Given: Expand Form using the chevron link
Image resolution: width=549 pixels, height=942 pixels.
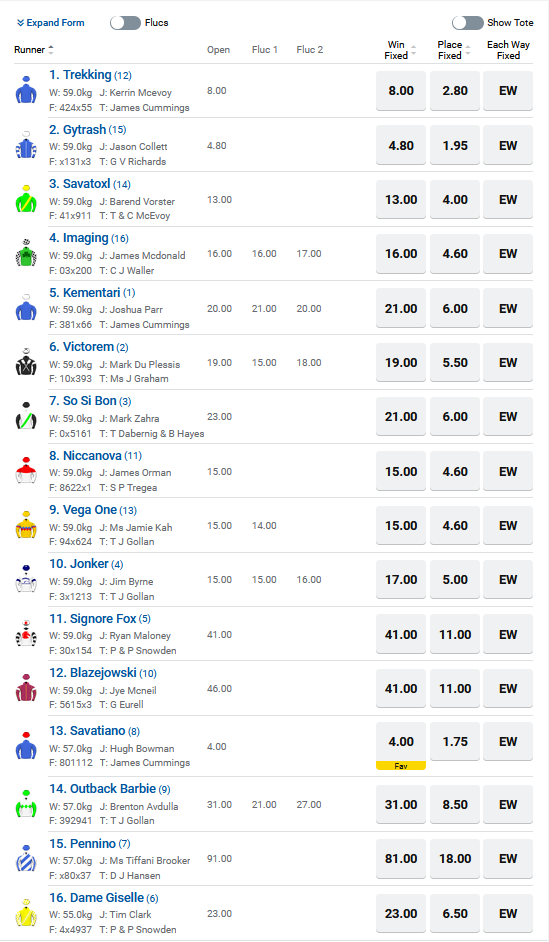Looking at the screenshot, I should click(x=50, y=23).
